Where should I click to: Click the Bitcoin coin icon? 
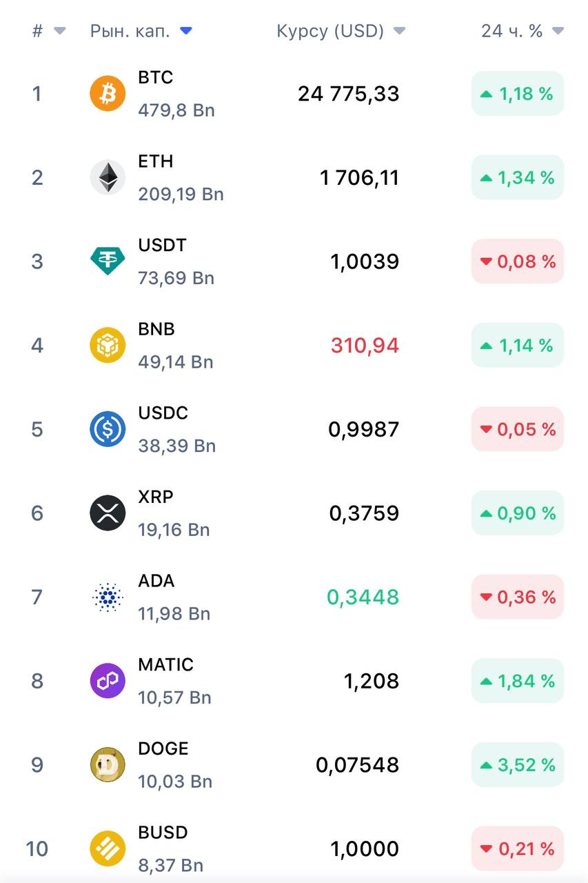coord(108,94)
